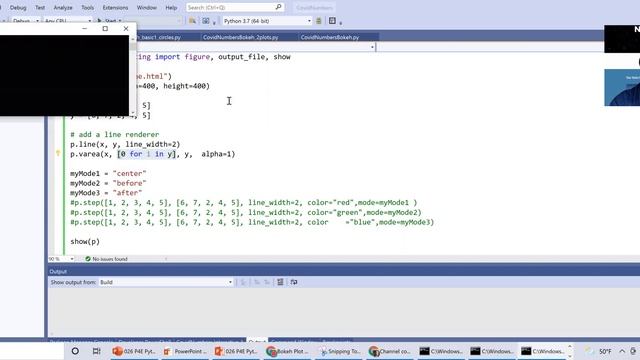Open the Any CPU platform dropdown
640x360 pixels.
68,21
